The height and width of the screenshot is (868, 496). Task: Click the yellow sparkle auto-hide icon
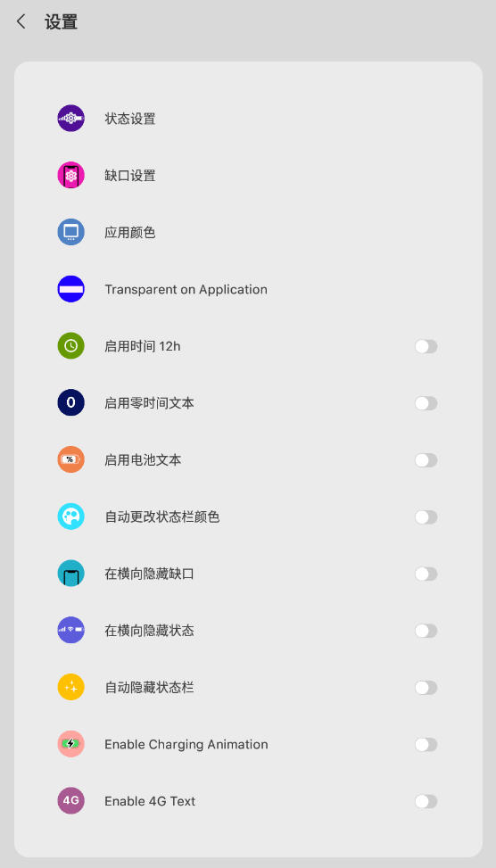pos(70,688)
